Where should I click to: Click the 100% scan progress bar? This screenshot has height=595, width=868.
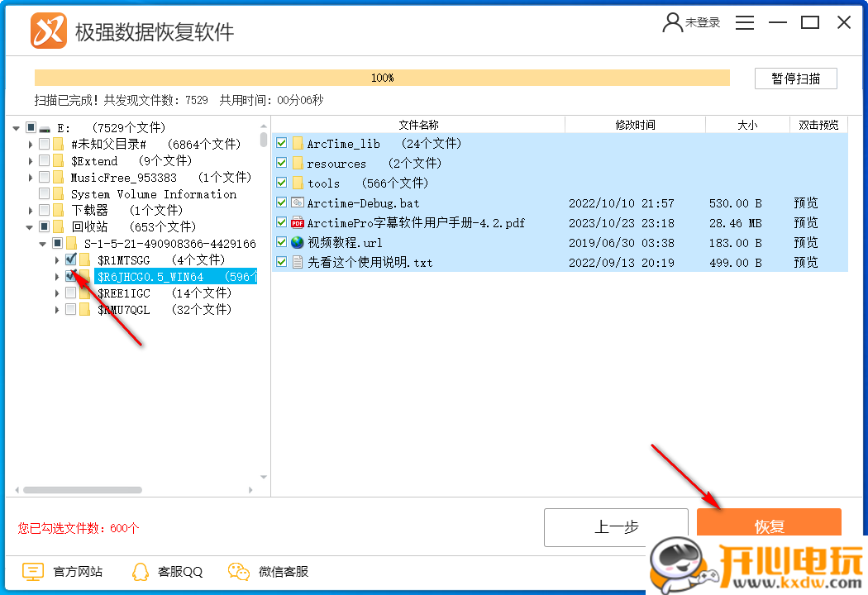point(382,78)
